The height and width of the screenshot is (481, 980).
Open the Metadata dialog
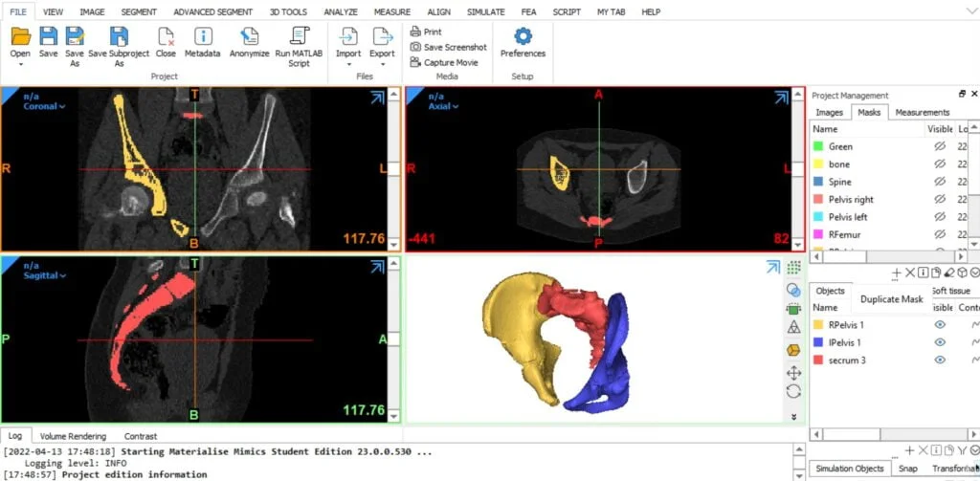pyautogui.click(x=203, y=36)
